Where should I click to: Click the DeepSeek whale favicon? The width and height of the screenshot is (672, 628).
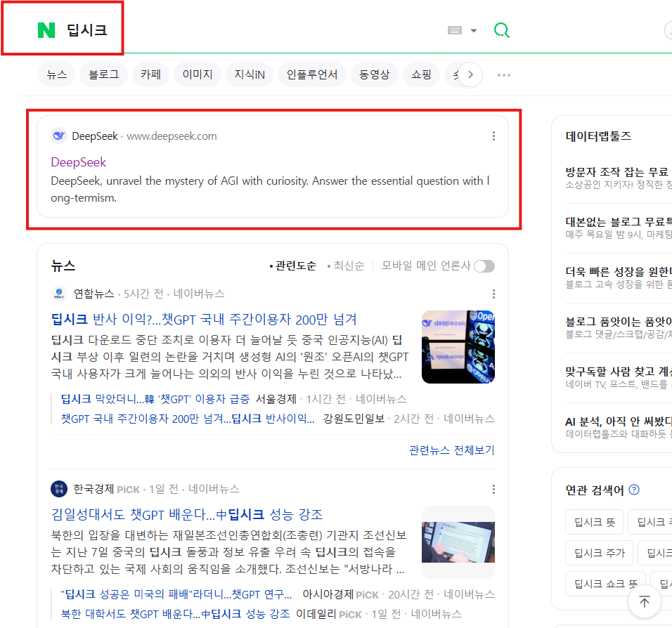(59, 136)
